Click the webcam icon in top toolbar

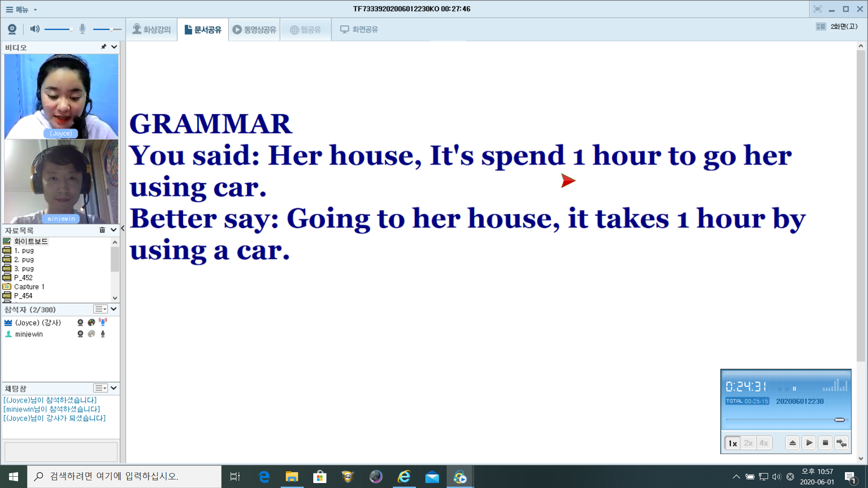click(12, 29)
